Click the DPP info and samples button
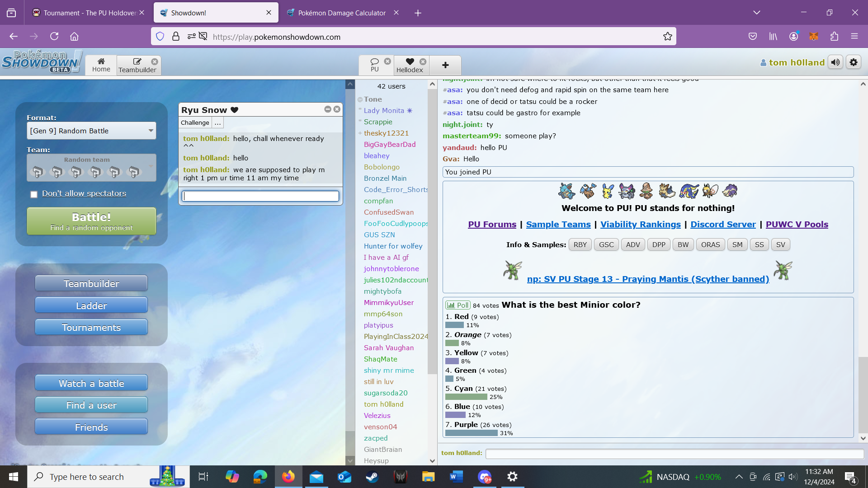868x488 pixels. (x=659, y=244)
